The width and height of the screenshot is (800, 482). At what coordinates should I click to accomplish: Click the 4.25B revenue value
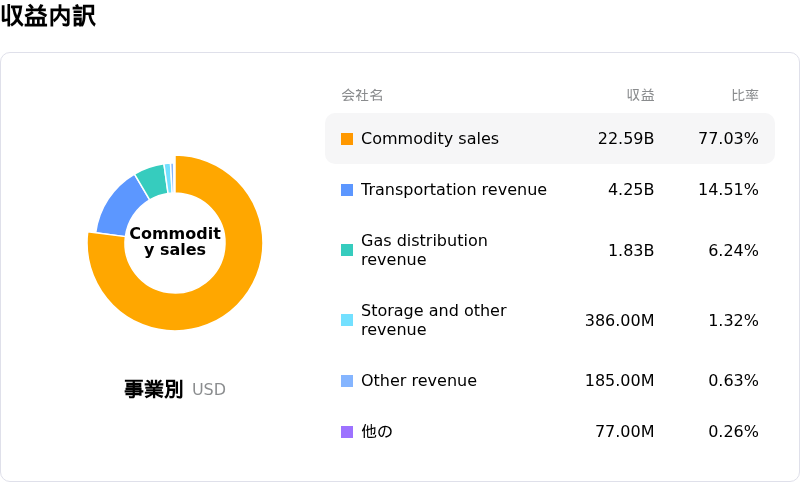click(x=631, y=190)
